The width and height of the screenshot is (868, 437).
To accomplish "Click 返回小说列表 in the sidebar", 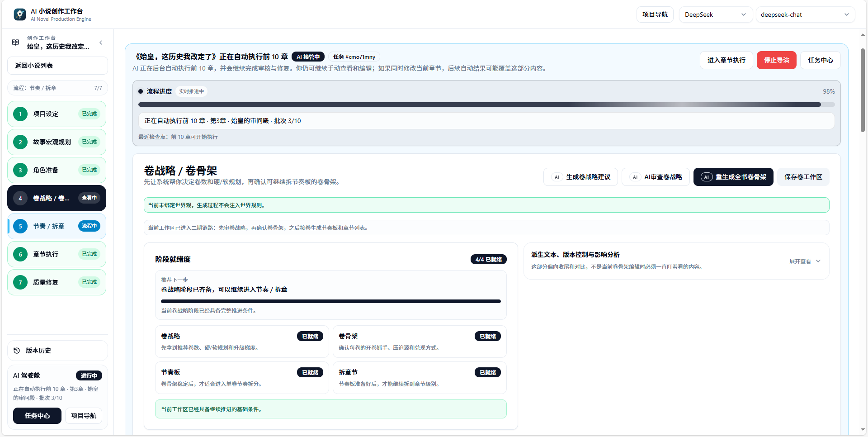I will pyautogui.click(x=57, y=66).
